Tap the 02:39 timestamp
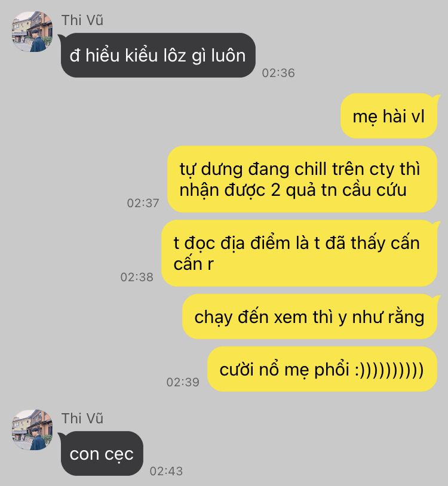The width and height of the screenshot is (448, 486). [x=183, y=382]
